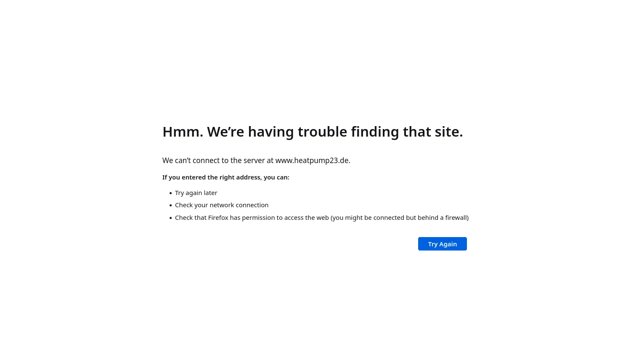Click bullet dot before 'Try again later'
The image size is (631, 364).
point(171,193)
